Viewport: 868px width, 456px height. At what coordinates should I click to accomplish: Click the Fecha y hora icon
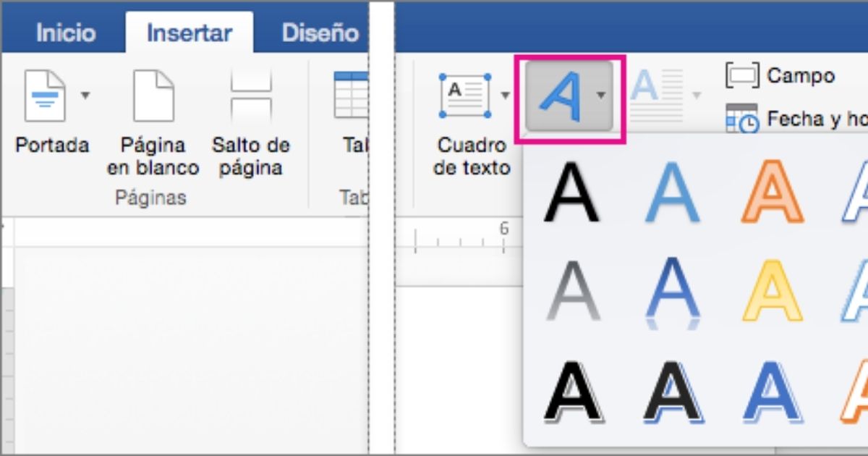coord(741,119)
